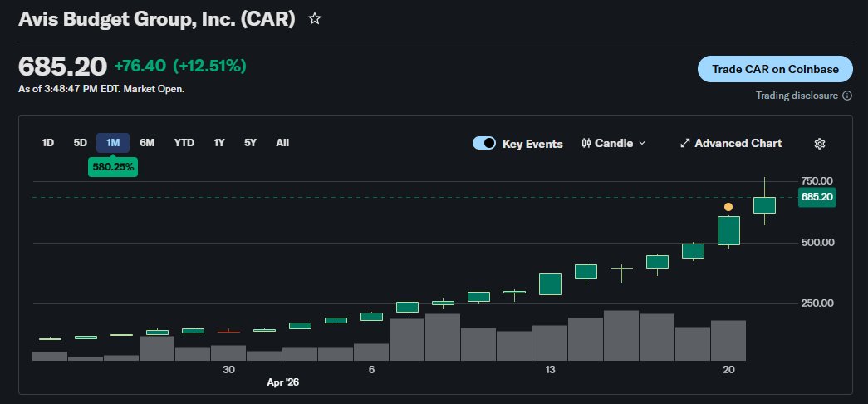The width and height of the screenshot is (868, 404).
Task: Open the Trading disclosure link text
Action: tap(797, 96)
